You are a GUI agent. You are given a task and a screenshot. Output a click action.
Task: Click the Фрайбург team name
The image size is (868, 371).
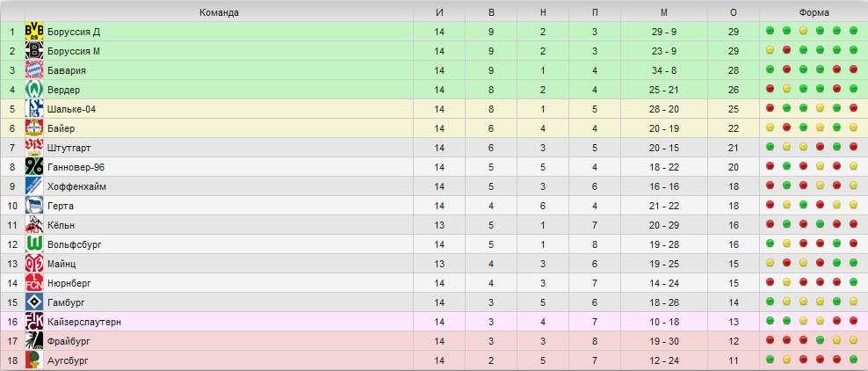[x=69, y=341]
